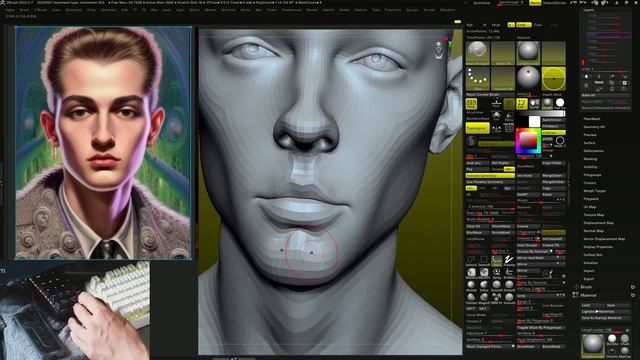Select the FreeHand stroke icon

click(x=509, y=260)
